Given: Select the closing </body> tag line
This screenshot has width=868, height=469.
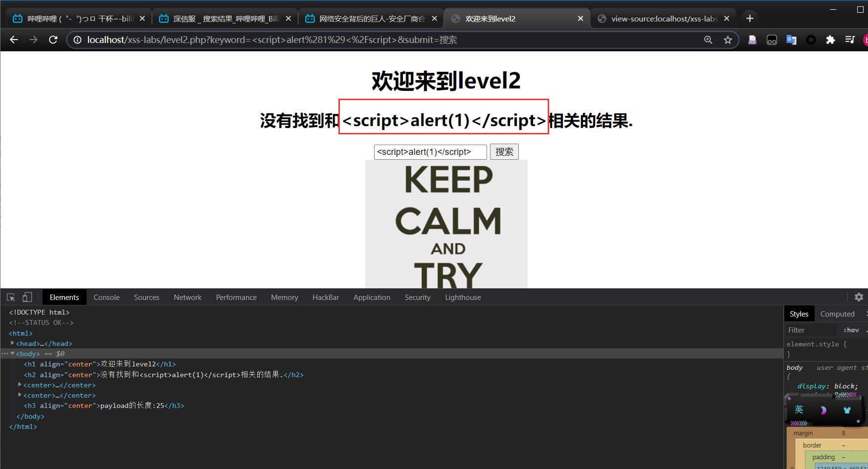Looking at the screenshot, I should click(x=30, y=416).
